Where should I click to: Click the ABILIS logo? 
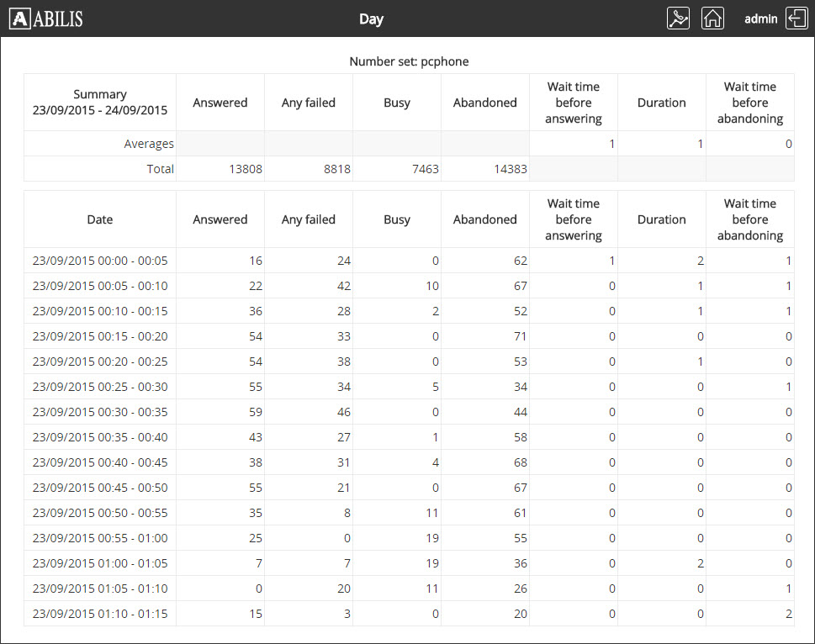[46, 18]
